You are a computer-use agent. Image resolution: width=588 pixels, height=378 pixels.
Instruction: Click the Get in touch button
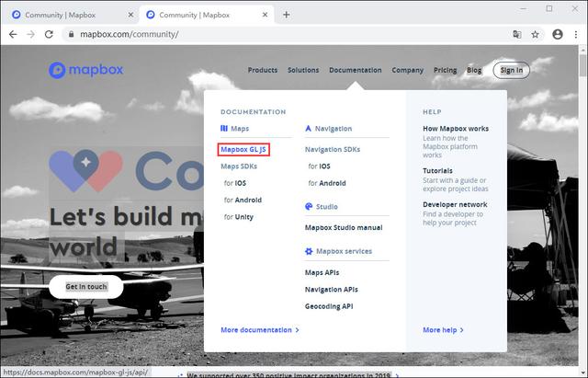click(x=86, y=287)
